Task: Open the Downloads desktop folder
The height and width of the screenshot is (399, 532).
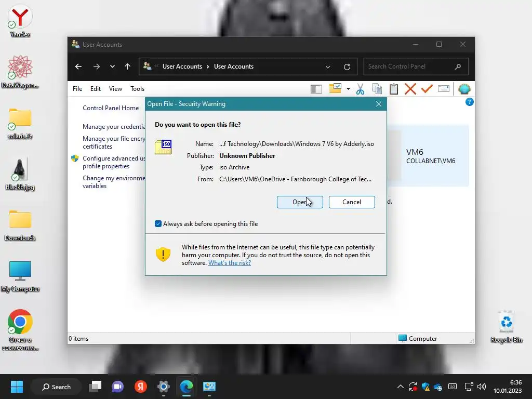Action: 20,224
